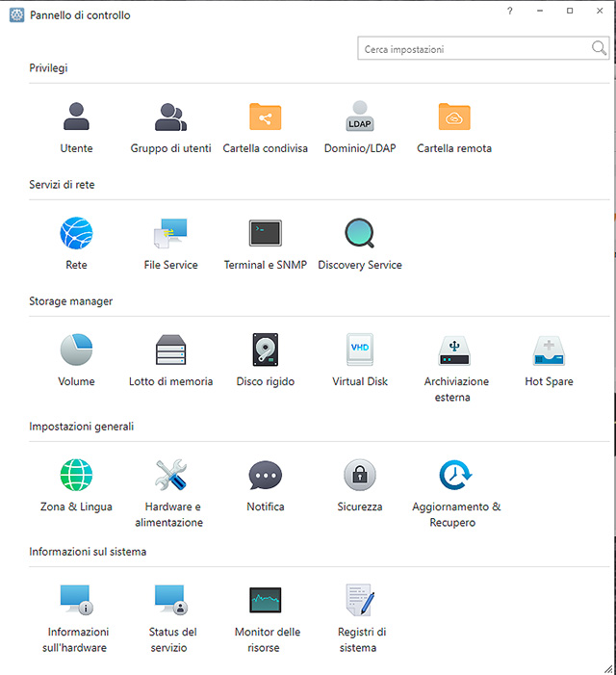Open Terminal e SNMP settings
This screenshot has height=675, width=616.
(x=265, y=234)
